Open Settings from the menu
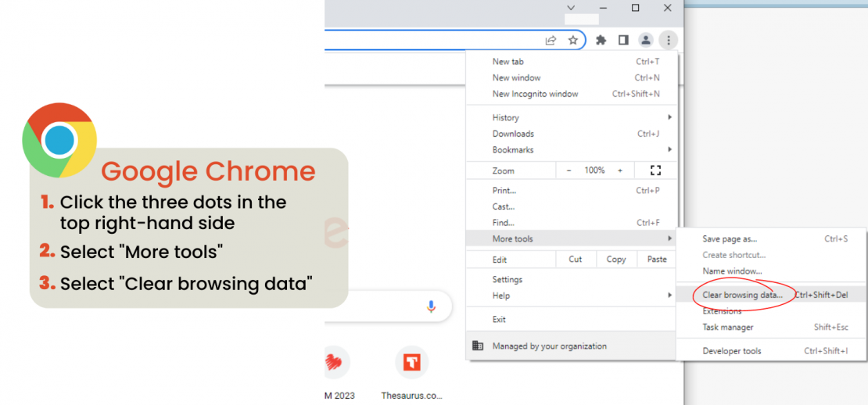 [x=572, y=279]
